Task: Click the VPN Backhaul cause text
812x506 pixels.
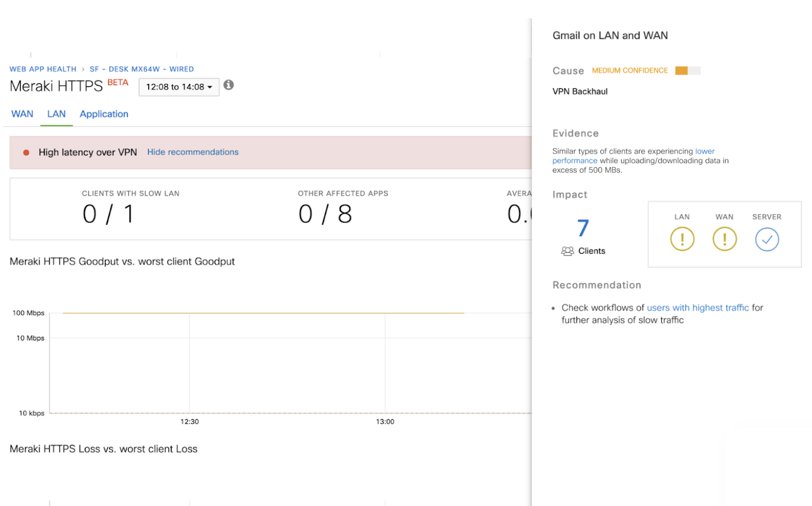Action: click(580, 91)
